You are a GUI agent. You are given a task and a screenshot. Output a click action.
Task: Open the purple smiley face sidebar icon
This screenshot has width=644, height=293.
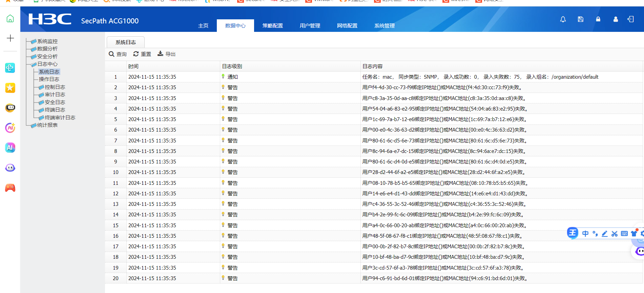[x=10, y=168]
